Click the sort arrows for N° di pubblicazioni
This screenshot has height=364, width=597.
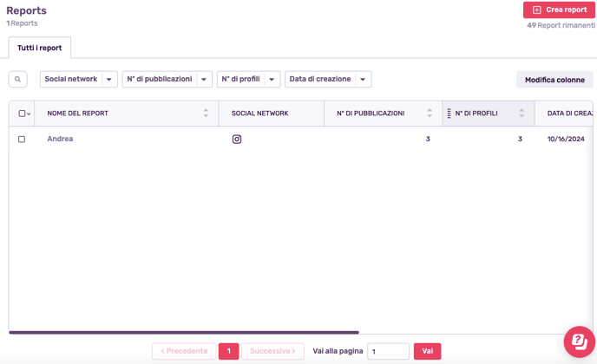(430, 114)
